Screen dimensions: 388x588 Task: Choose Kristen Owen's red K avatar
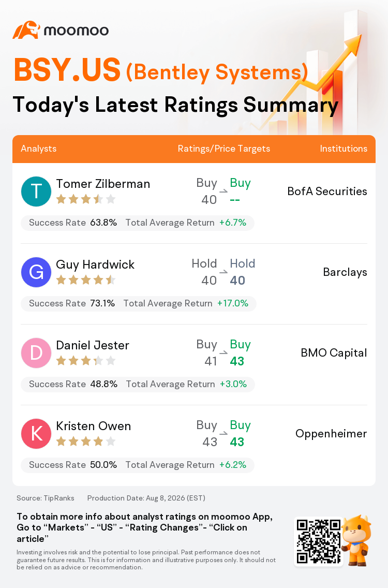point(36,434)
